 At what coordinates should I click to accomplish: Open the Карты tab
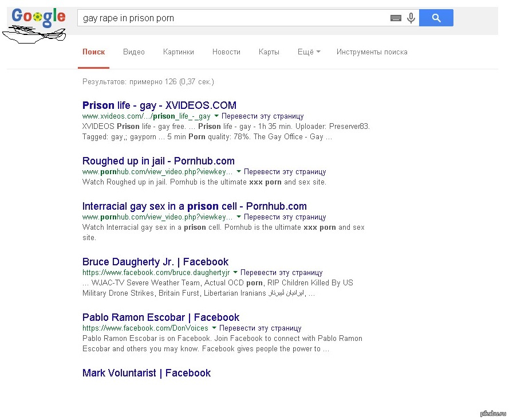[x=269, y=52]
